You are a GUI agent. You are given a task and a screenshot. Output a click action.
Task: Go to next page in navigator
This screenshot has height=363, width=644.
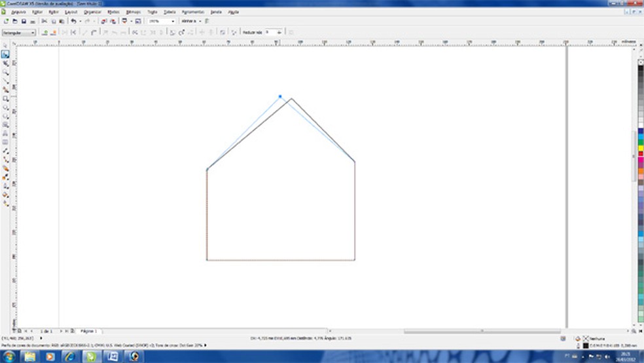point(62,331)
